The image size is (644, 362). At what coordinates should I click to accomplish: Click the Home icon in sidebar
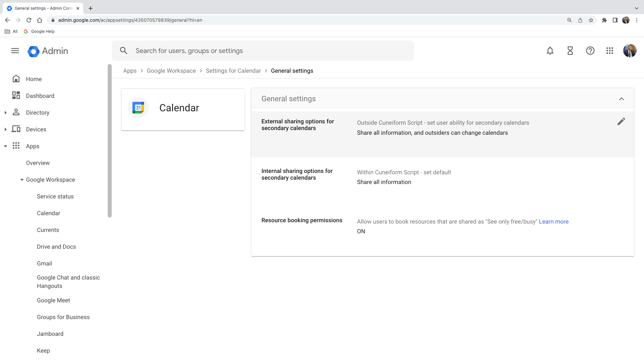click(x=16, y=78)
